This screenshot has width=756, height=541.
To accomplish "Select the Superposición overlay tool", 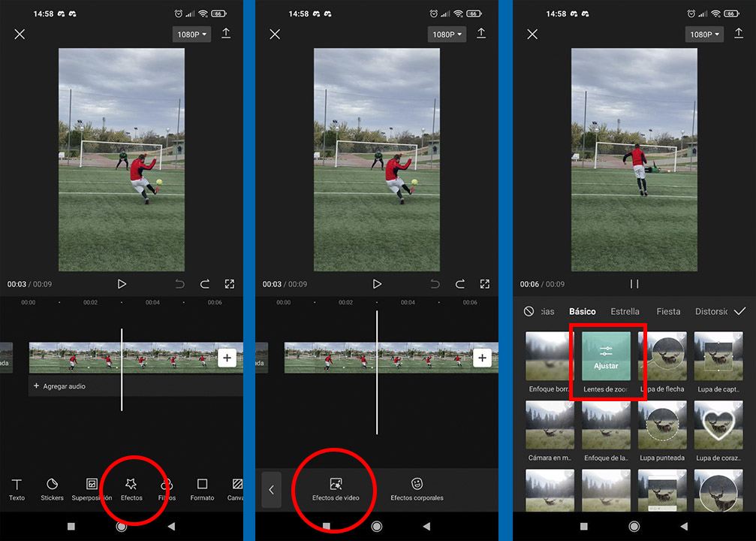I will 92,489.
